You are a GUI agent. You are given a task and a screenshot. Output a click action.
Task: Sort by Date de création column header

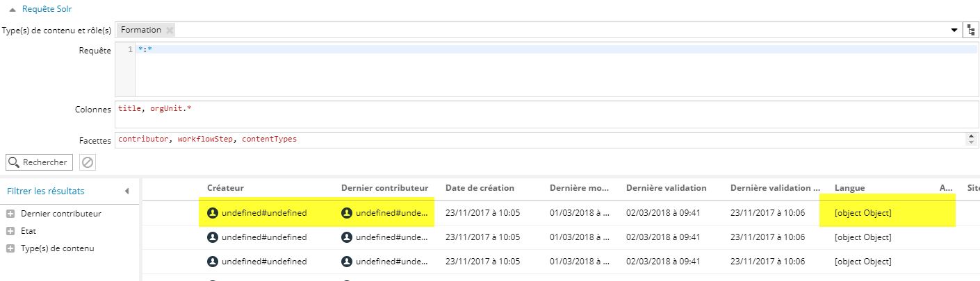pos(480,188)
